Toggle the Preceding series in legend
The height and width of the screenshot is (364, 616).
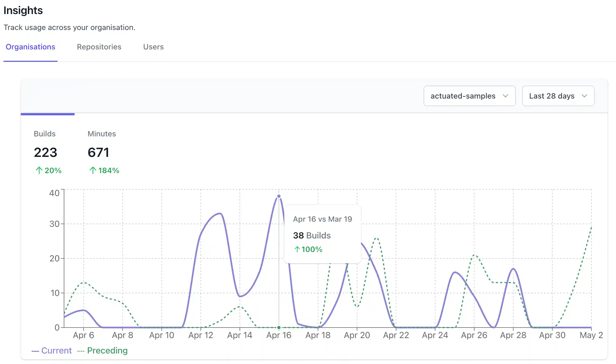[x=107, y=350]
